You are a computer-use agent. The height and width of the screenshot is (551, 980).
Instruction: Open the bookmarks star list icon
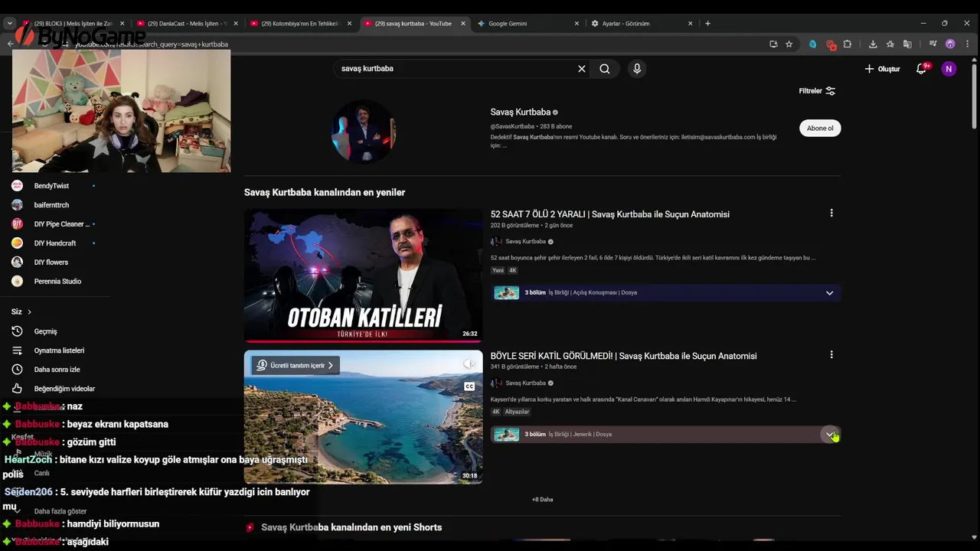[890, 44]
